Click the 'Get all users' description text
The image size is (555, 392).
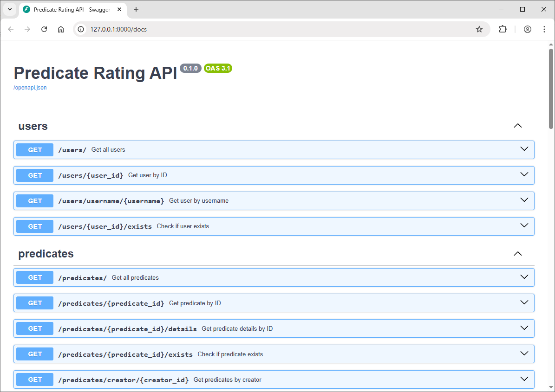(x=108, y=149)
